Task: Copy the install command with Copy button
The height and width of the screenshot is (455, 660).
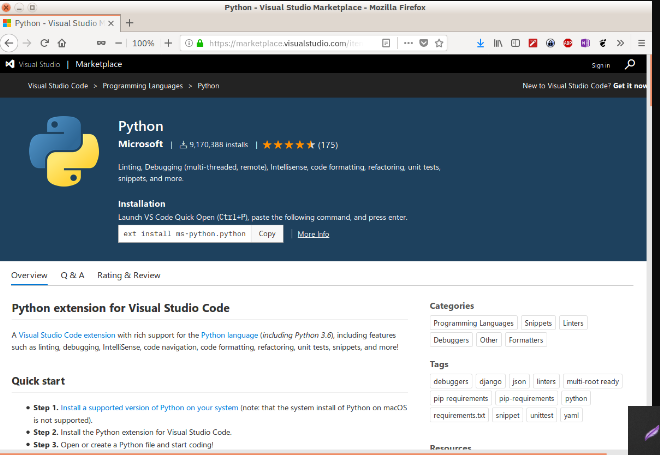Action: (x=267, y=234)
